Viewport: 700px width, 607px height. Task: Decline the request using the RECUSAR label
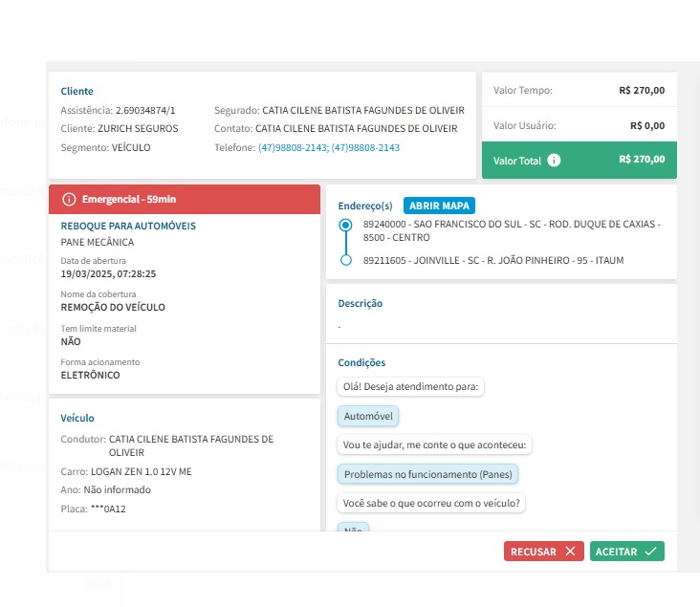[534, 552]
